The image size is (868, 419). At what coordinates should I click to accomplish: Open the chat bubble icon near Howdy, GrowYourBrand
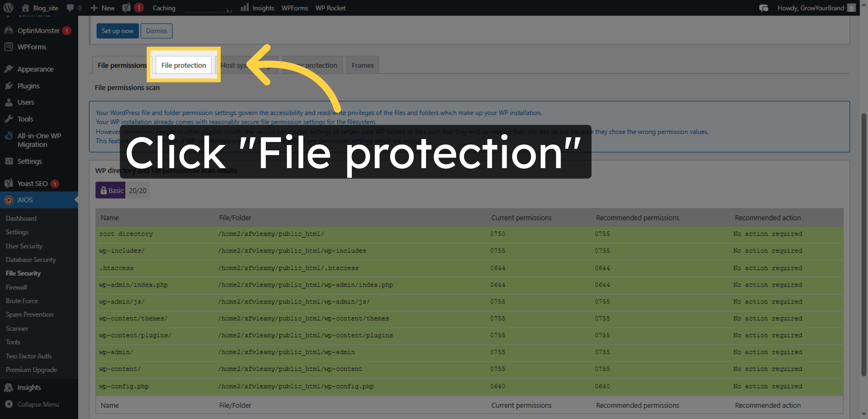click(x=764, y=8)
